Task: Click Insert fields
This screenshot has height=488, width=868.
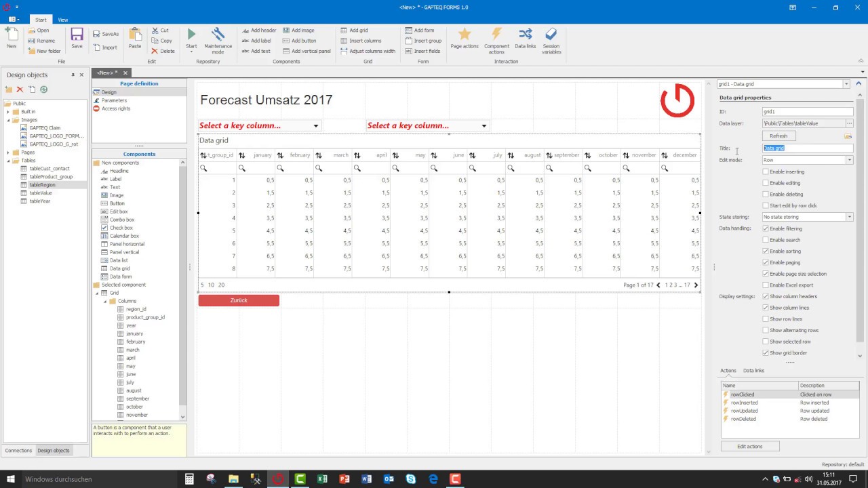Action: 422,51
